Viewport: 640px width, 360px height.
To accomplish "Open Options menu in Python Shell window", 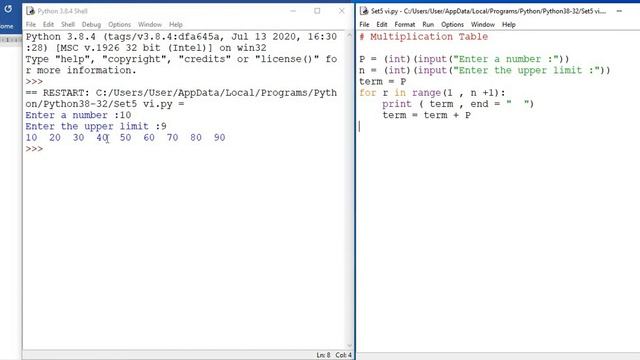I will [119, 24].
